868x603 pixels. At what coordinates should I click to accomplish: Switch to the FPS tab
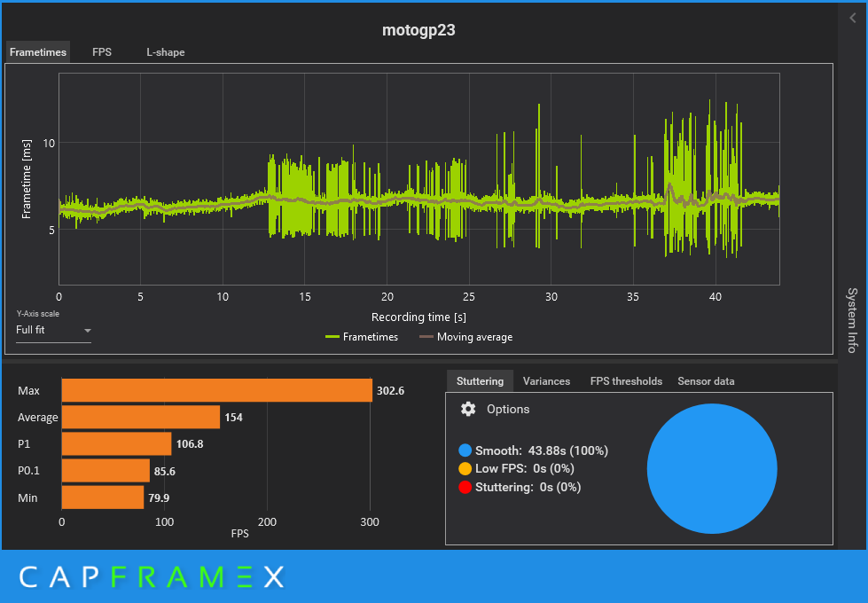(x=102, y=52)
